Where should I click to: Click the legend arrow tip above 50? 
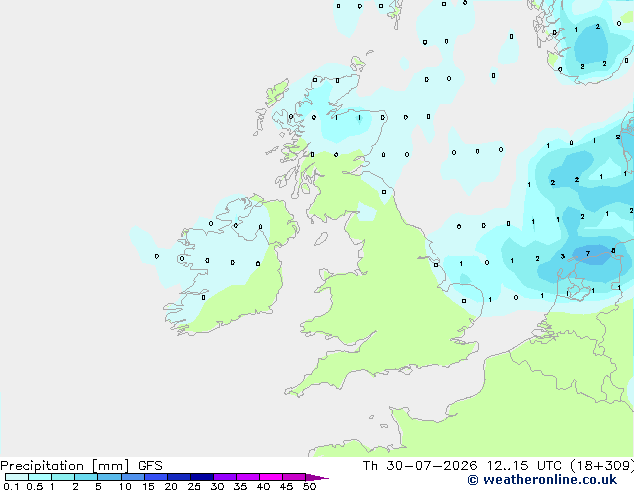click(317, 477)
